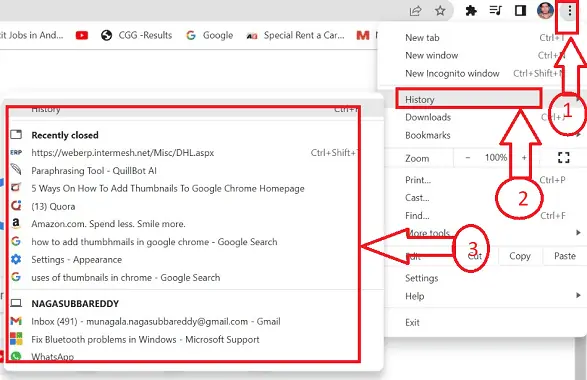
Task: Decrease zoom with minus button
Action: 468,158
